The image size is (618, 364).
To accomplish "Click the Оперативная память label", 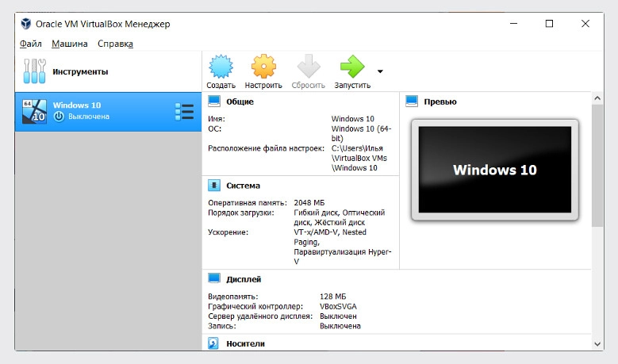I will coord(248,202).
